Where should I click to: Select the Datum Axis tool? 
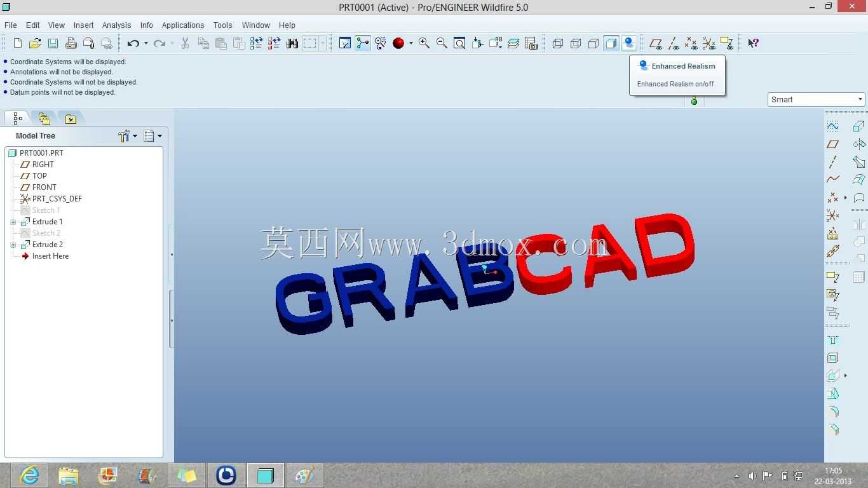(x=833, y=162)
